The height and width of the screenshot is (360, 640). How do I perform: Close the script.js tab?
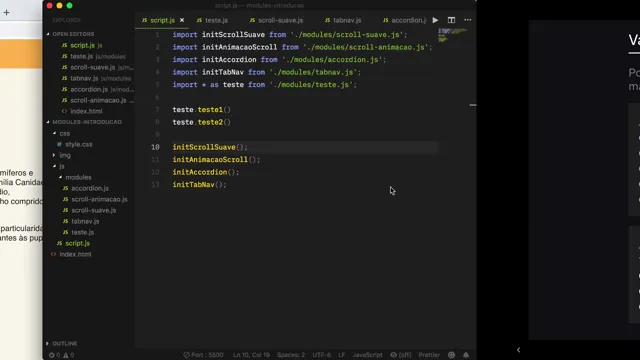click(x=182, y=20)
